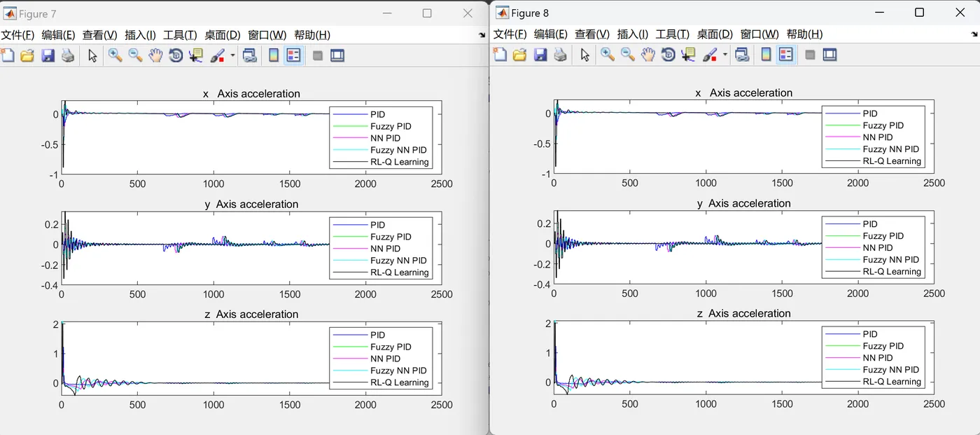Screen dimensions: 980x435
Task: Activate Rotate 3D tool in Figure 7
Action: 176,55
